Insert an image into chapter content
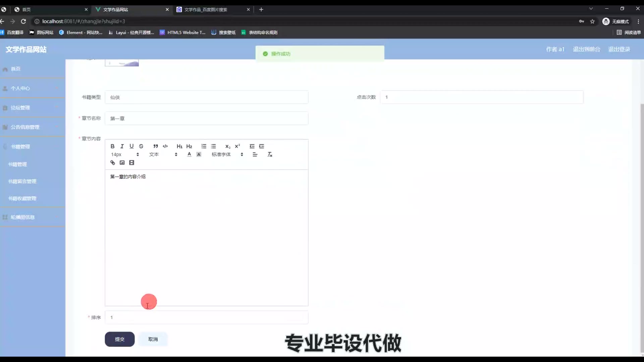 tap(122, 163)
